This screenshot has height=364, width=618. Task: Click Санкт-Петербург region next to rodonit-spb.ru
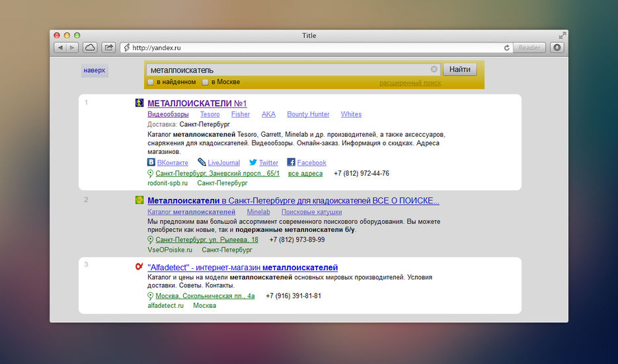point(222,183)
